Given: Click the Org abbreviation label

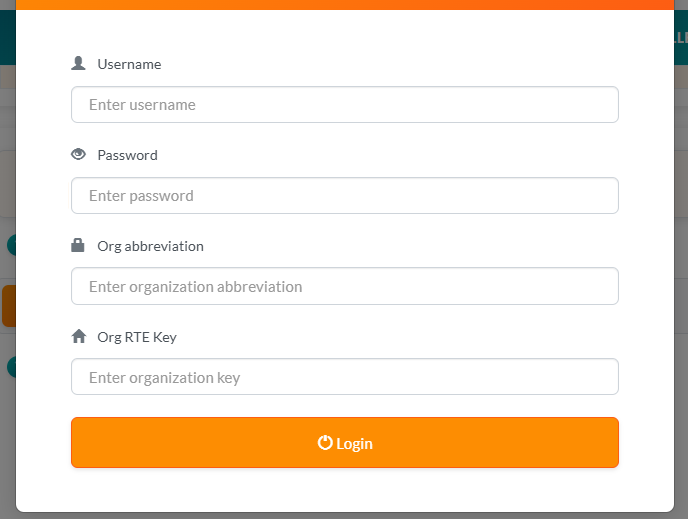Looking at the screenshot, I should (x=150, y=246).
